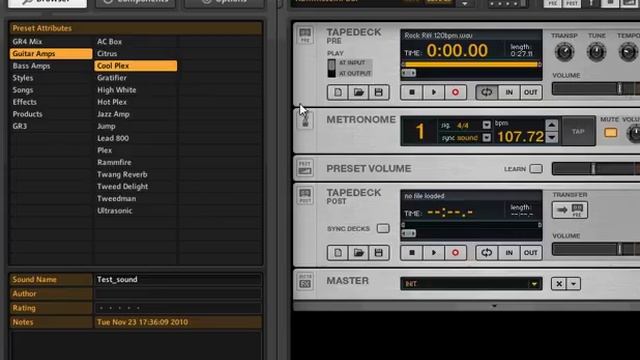This screenshot has width=640, height=360.
Task: Toggle the Metronome Mute button
Action: [x=611, y=133]
